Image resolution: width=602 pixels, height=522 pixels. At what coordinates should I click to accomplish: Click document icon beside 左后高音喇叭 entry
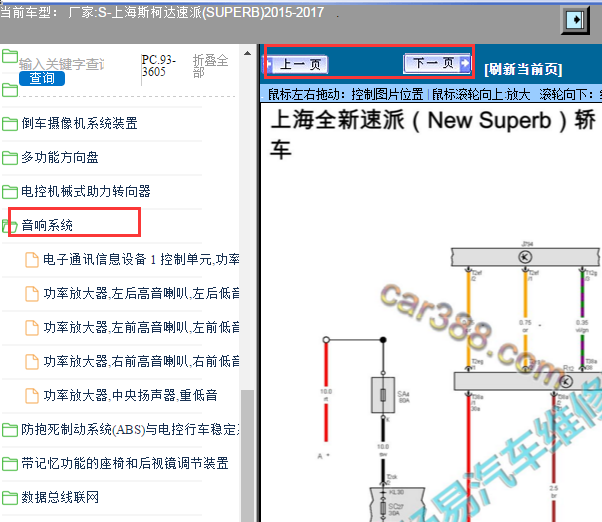[31, 294]
